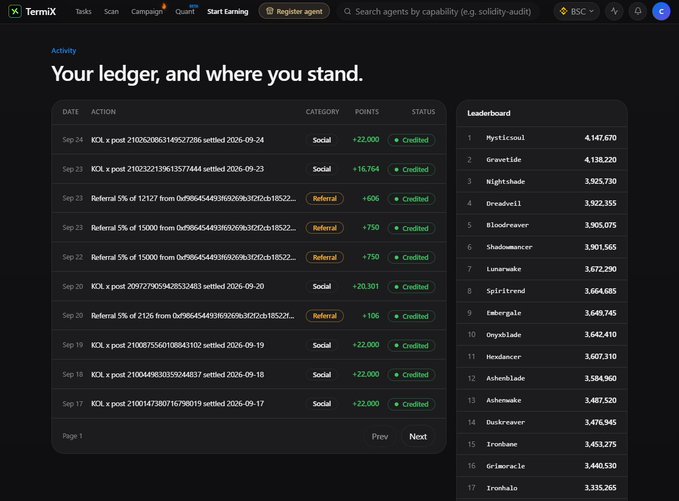
Task: Select the KOL x post settled 2026-09-24 row
Action: [x=249, y=140]
